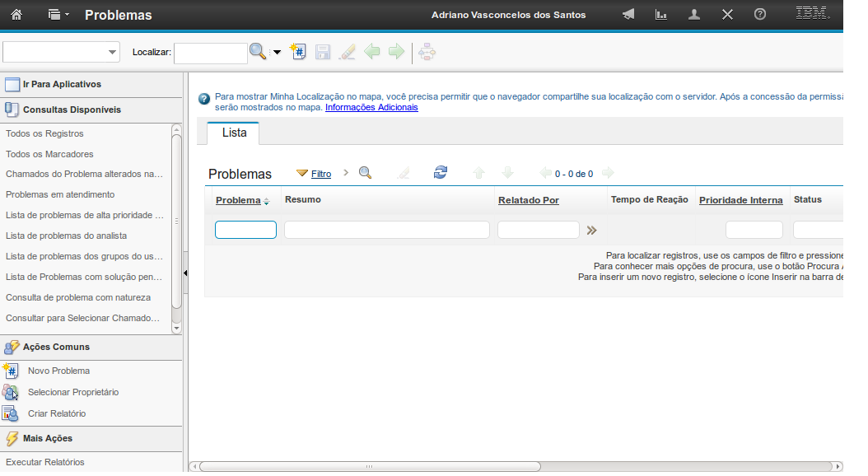868x476 pixels.
Task: Click the user Profile icon
Action: (694, 15)
